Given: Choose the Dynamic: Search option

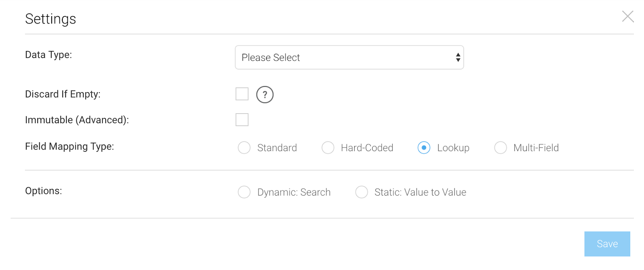Looking at the screenshot, I should tap(244, 192).
